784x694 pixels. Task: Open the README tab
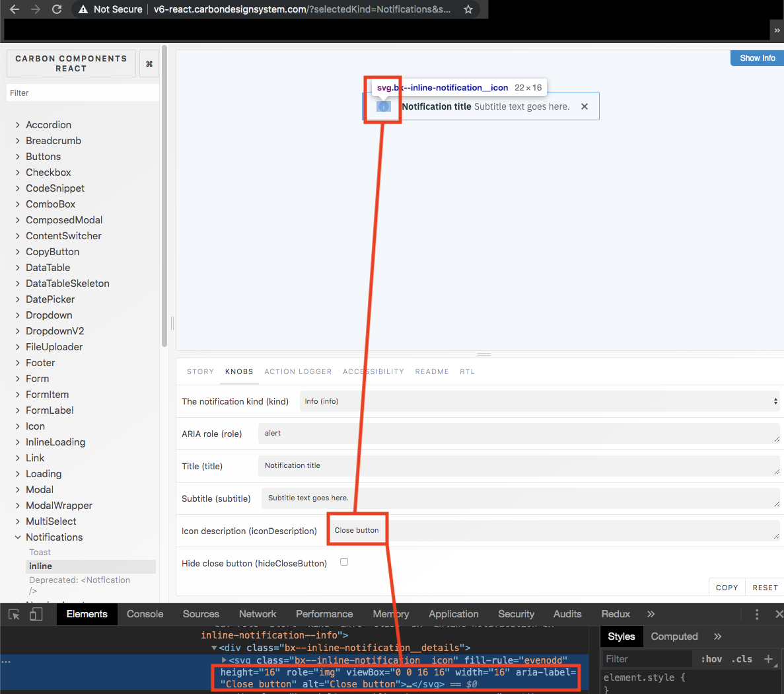pyautogui.click(x=432, y=371)
